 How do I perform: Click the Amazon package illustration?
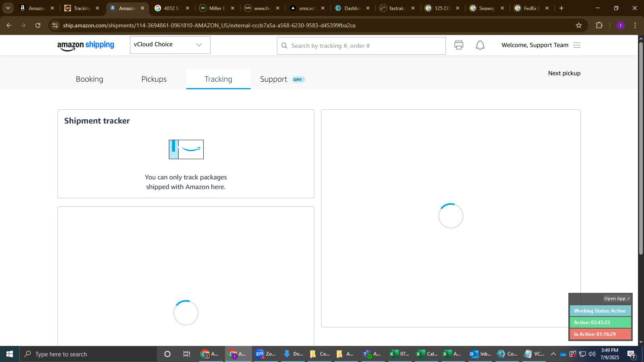pyautogui.click(x=186, y=149)
